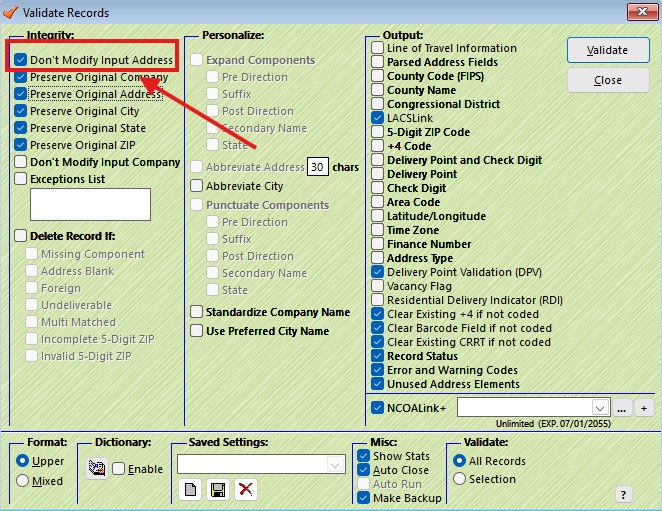Click the NCOALink plus button
662x511 pixels.
pos(644,408)
